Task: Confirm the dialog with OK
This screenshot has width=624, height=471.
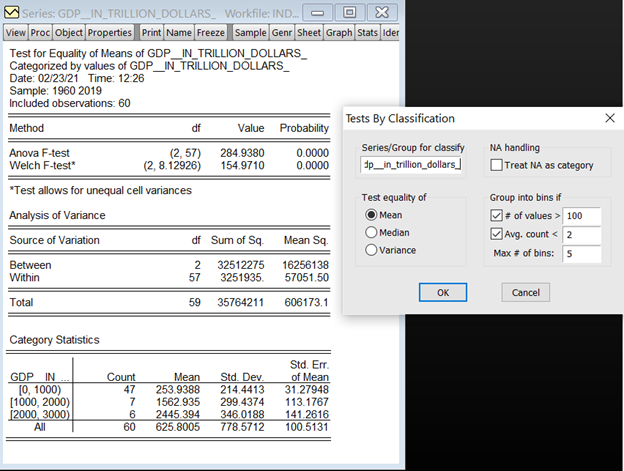Action: pyautogui.click(x=443, y=292)
